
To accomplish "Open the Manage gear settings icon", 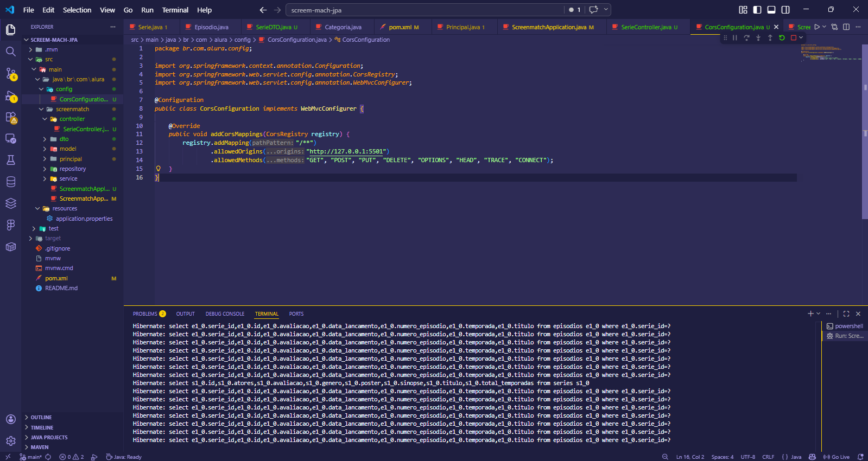I will pos(10,441).
